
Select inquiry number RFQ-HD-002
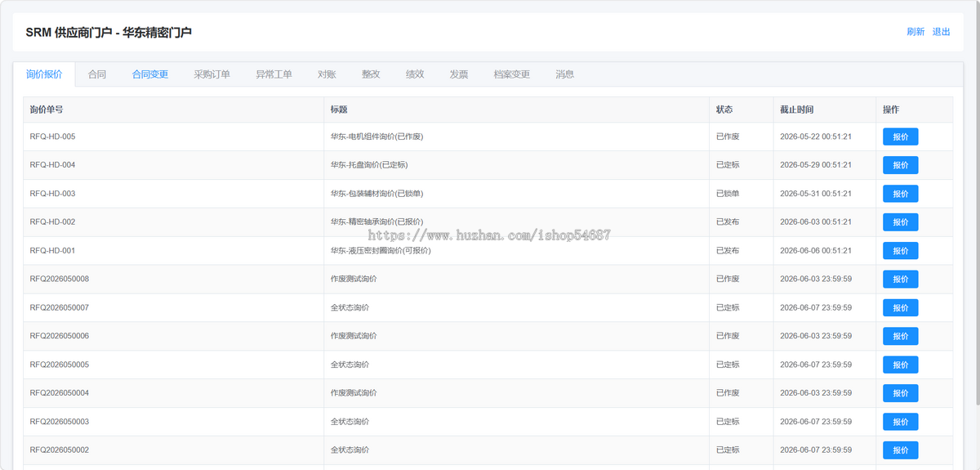click(x=52, y=222)
